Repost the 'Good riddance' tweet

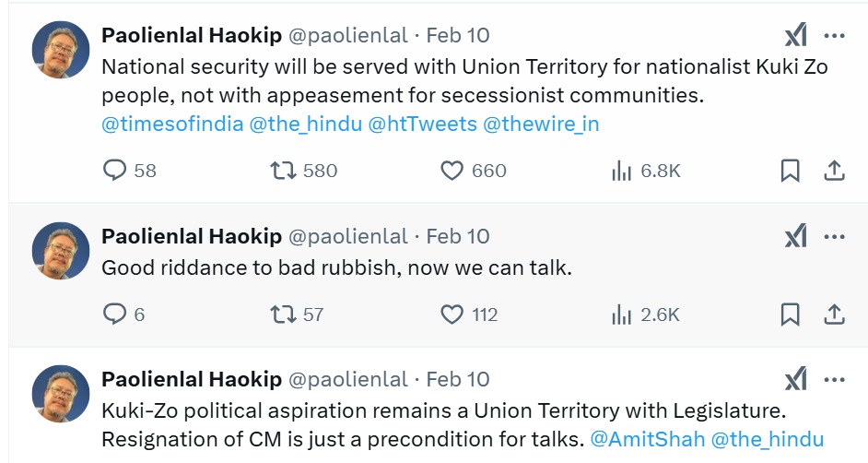click(x=281, y=315)
